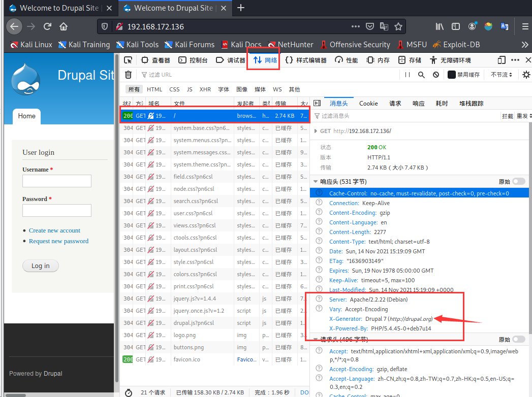Screen dimensions: 532x397
Task: Toggle 原始 raw view for request headers
Action: click(x=518, y=339)
